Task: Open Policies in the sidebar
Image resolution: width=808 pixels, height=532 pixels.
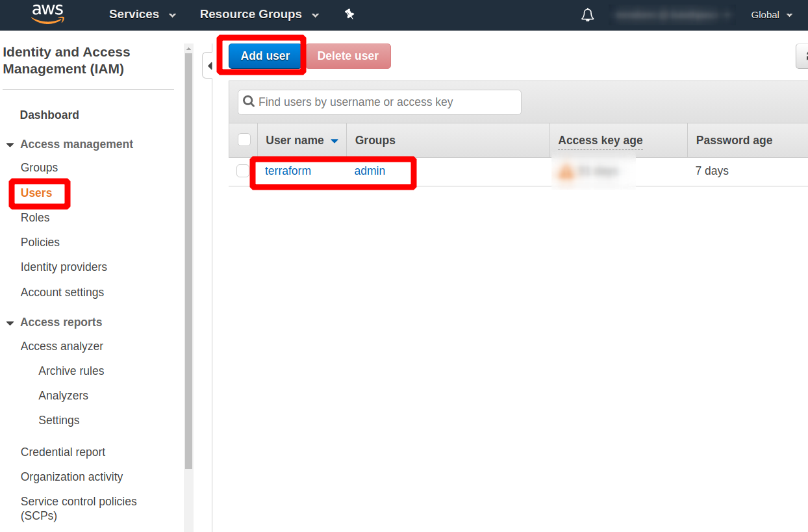Action: (x=40, y=242)
